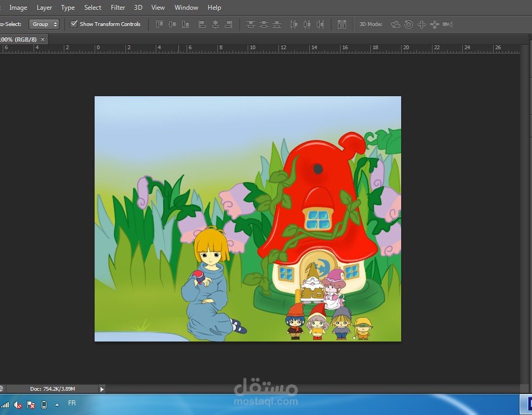Select the 3D Slide mode icon
This screenshot has width=532, height=415.
click(435, 24)
